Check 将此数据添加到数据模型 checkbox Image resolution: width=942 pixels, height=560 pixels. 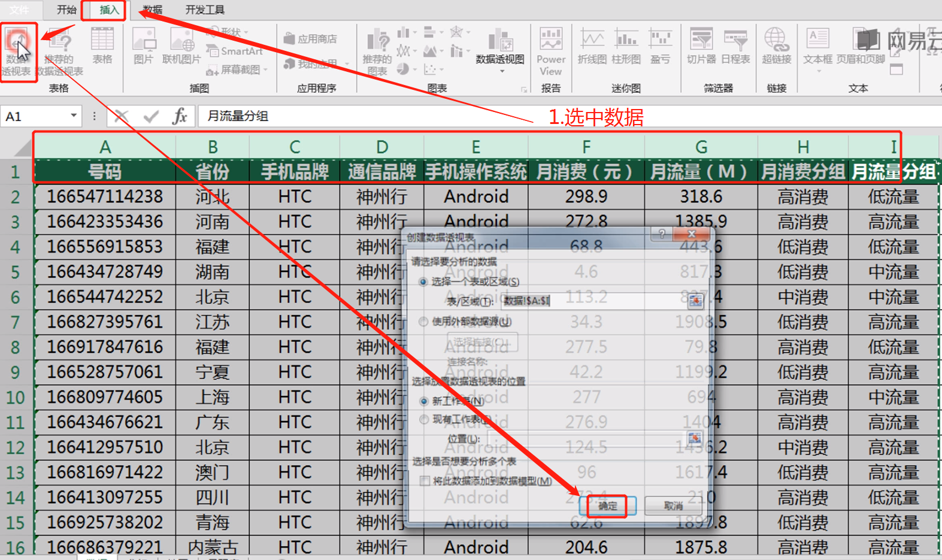(425, 481)
